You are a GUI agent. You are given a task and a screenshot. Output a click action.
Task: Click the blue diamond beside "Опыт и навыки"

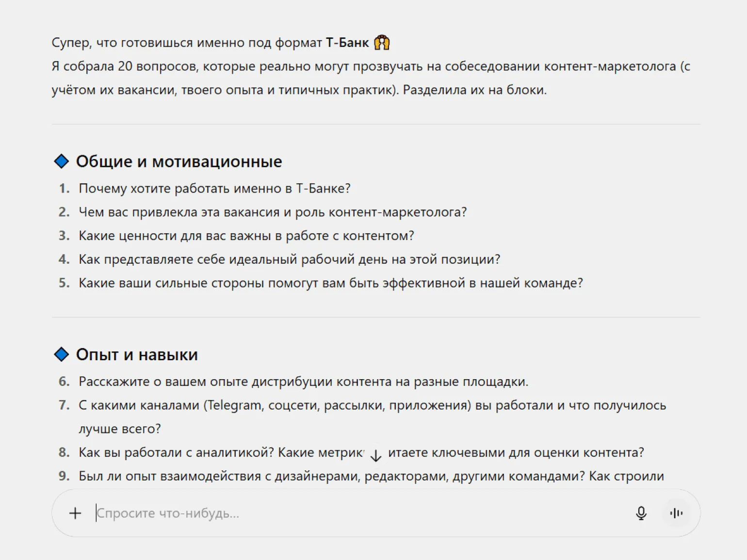[62, 354]
